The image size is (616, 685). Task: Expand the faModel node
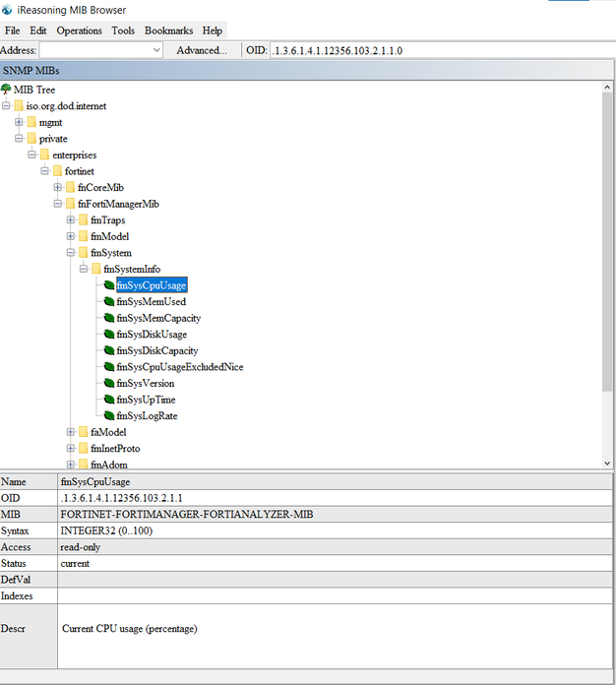[70, 432]
